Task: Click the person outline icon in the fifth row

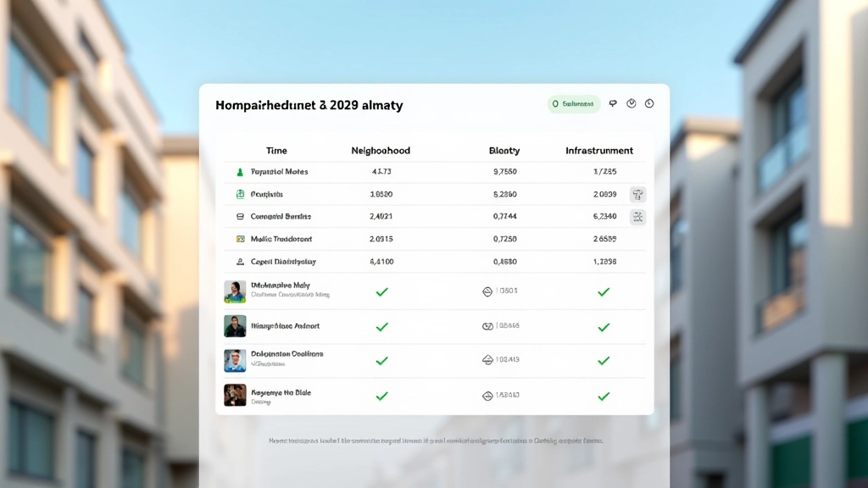Action: tap(240, 263)
